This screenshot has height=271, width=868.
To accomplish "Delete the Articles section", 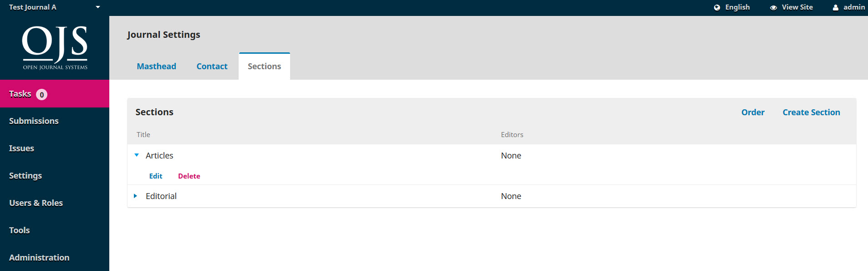I will (x=189, y=176).
